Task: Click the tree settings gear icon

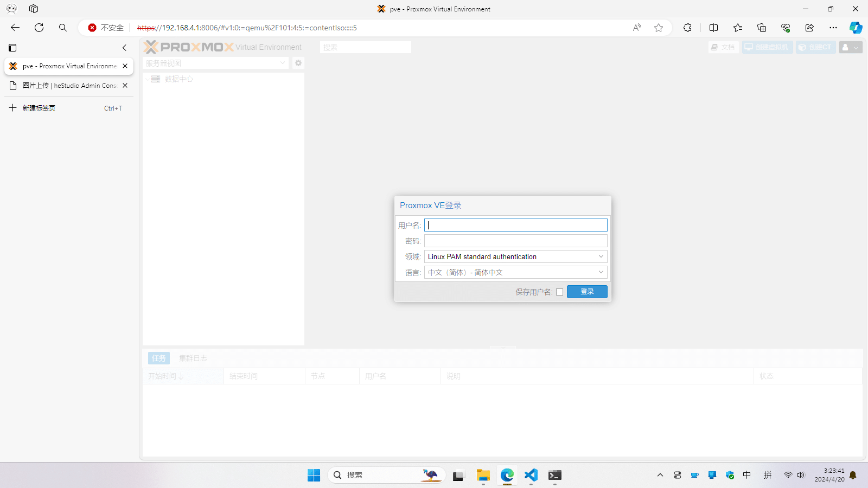Action: click(x=298, y=63)
